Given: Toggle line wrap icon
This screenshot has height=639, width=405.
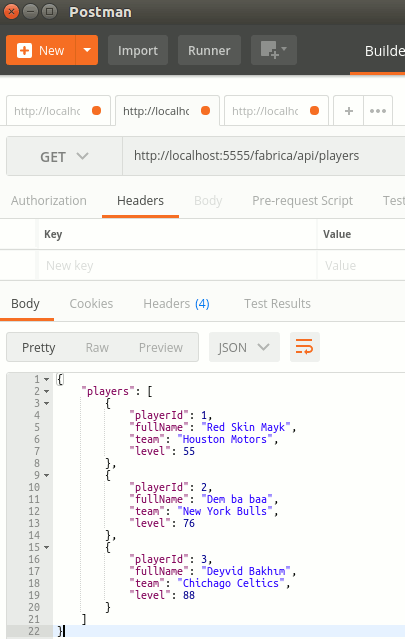Looking at the screenshot, I should 305,347.
